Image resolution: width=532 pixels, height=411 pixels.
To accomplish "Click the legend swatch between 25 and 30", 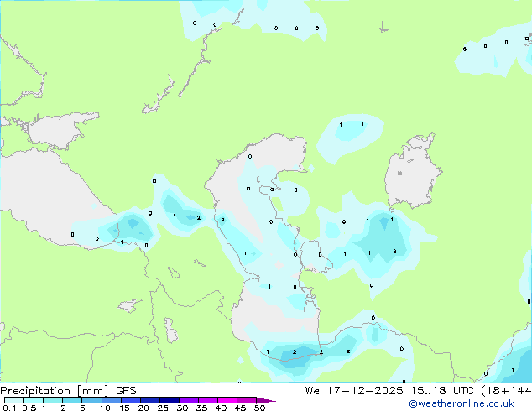I will (169, 400).
